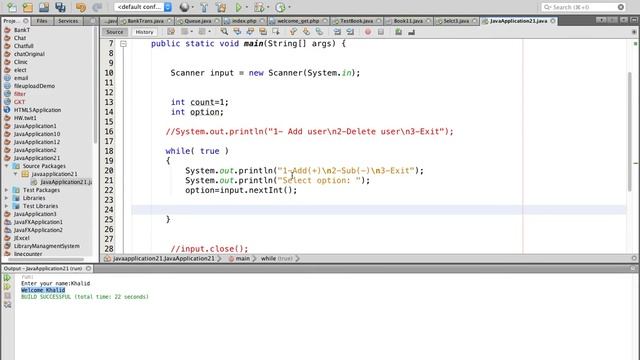The height and width of the screenshot is (360, 640).
Task: Collapse JavaApplication21 Source Packages node
Action: (x=7, y=166)
